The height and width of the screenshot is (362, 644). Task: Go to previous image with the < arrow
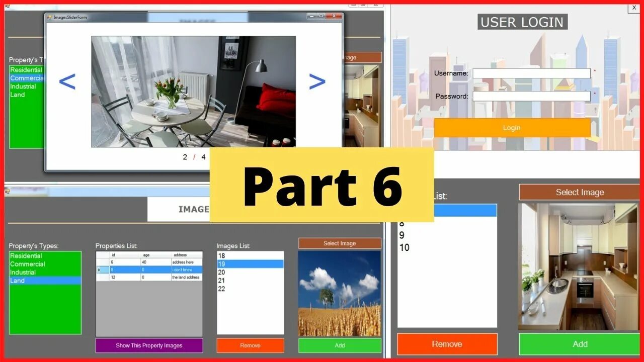[67, 81]
